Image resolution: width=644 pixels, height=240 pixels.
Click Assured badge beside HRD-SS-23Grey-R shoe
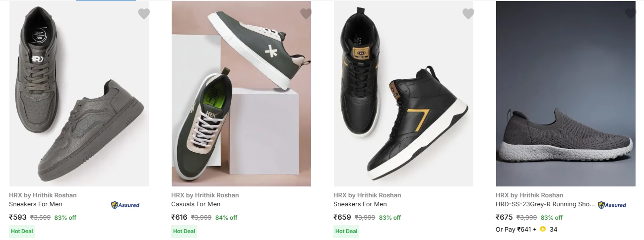[612, 205]
